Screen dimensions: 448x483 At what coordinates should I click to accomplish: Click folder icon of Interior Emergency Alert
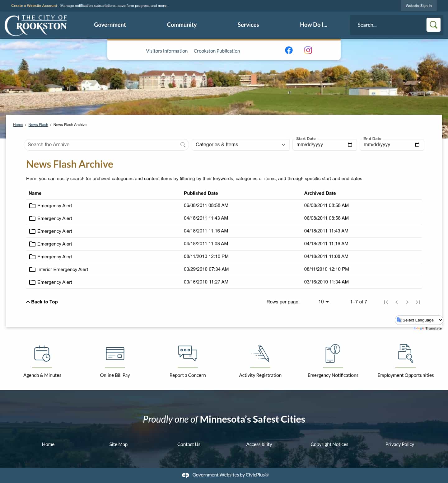[32, 270]
